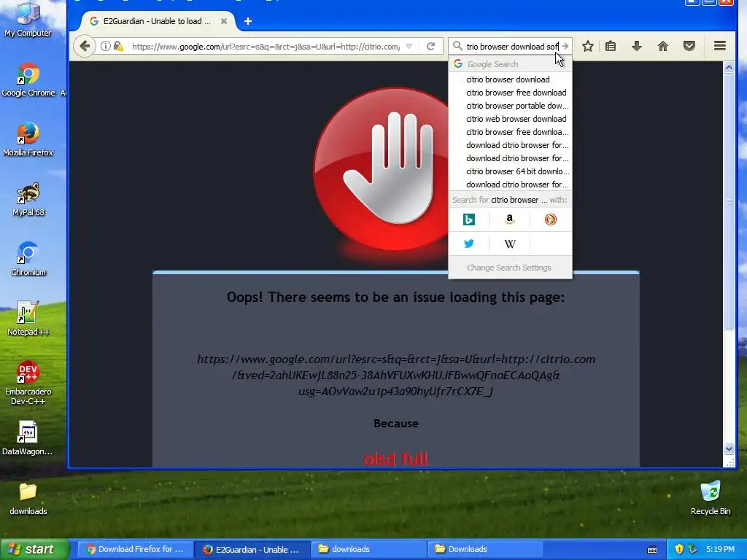
Task: Click the lock with warning triangle icon
Action: point(119,46)
